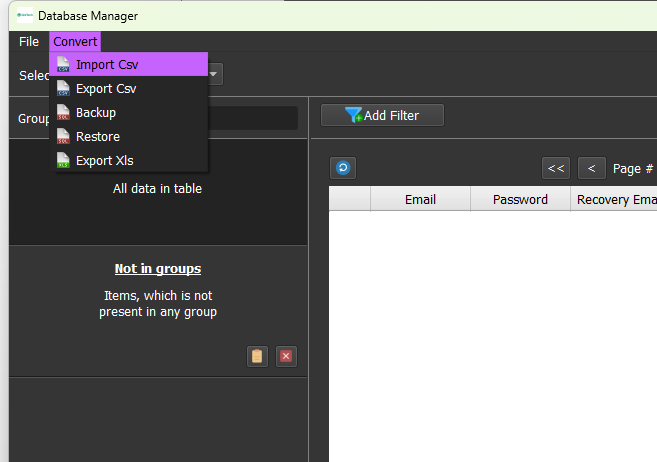Expand the table selection dropdown arrow
Screen dimensions: 657x462
pyautogui.click(x=215, y=75)
